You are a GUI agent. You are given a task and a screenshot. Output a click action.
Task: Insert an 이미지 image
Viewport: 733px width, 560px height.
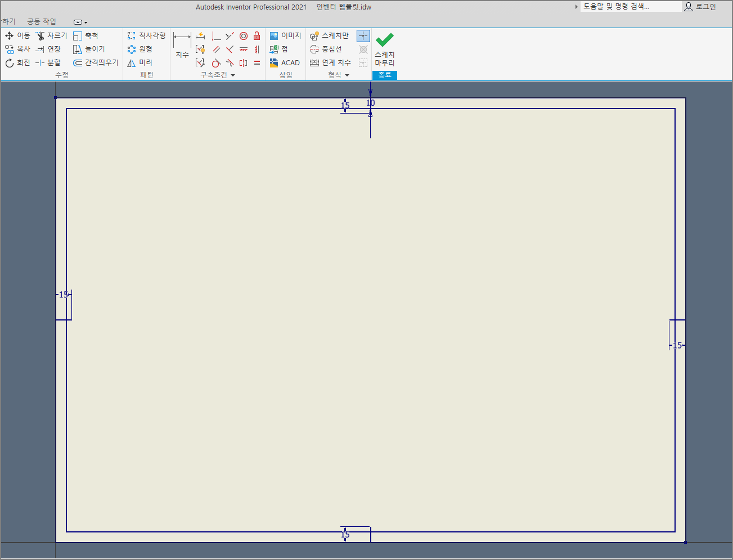coord(285,35)
